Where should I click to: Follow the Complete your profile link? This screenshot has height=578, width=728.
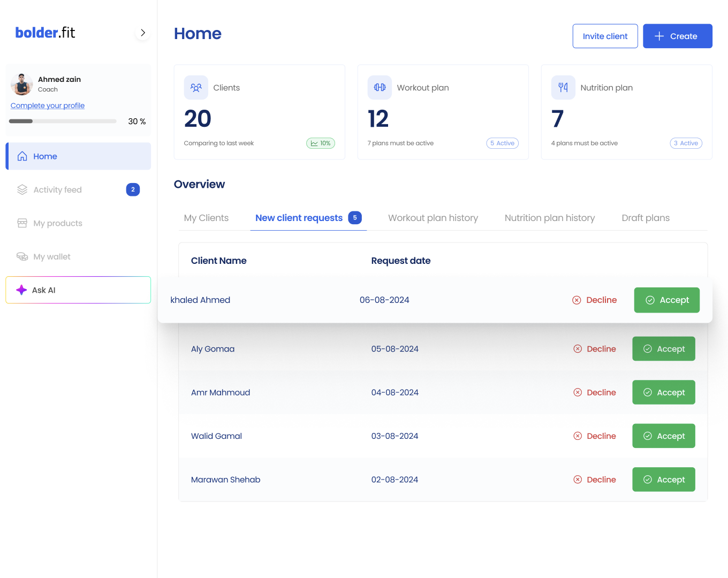pos(48,105)
